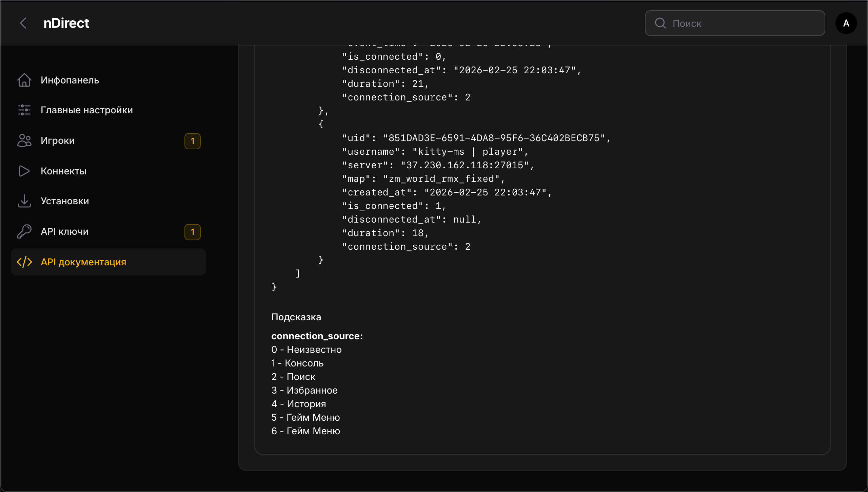Navigate to API ключи
Viewport: 868px width, 492px height.
click(65, 231)
